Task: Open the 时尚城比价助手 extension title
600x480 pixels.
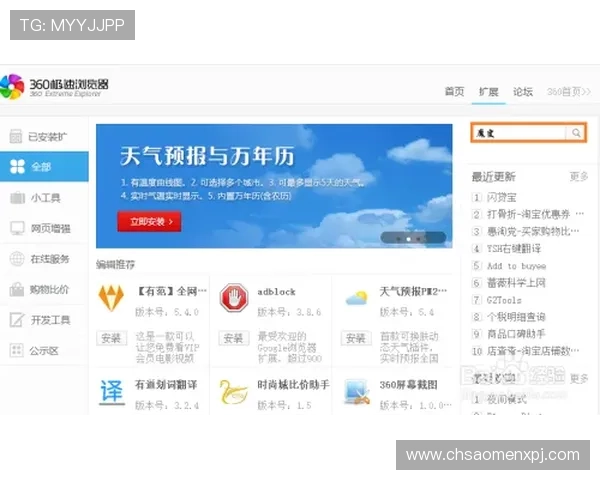Action: click(293, 385)
